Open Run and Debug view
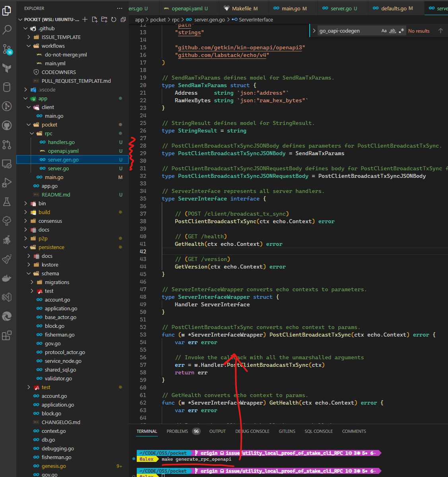This screenshot has width=448, height=477. pyautogui.click(x=7, y=183)
